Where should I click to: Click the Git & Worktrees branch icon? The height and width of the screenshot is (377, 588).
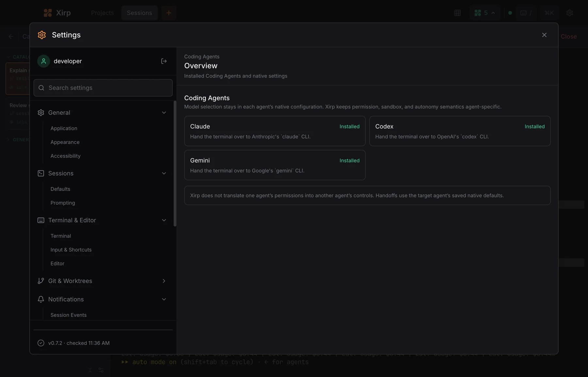pyautogui.click(x=41, y=281)
